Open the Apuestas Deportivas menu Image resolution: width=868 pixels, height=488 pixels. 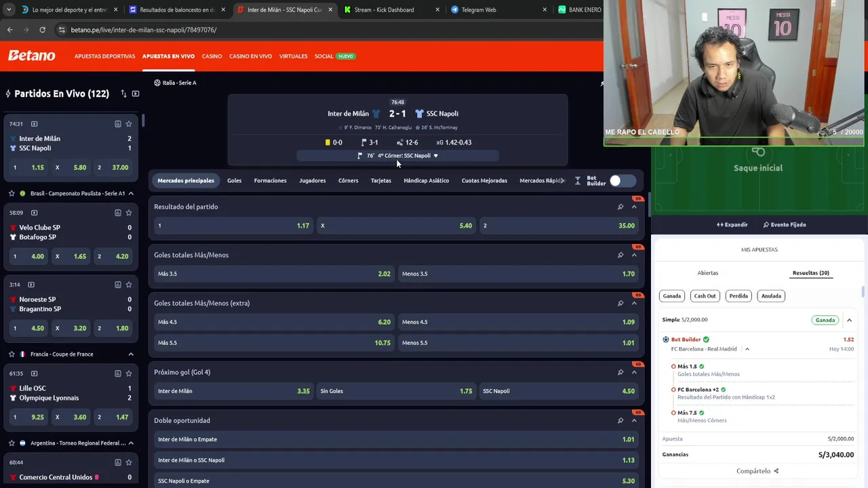coord(104,56)
